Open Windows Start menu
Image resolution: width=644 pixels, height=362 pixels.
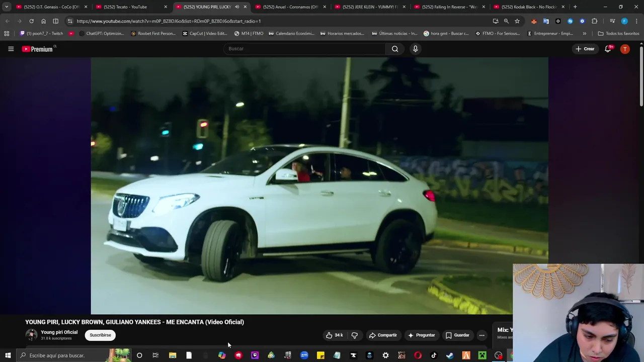click(8, 355)
